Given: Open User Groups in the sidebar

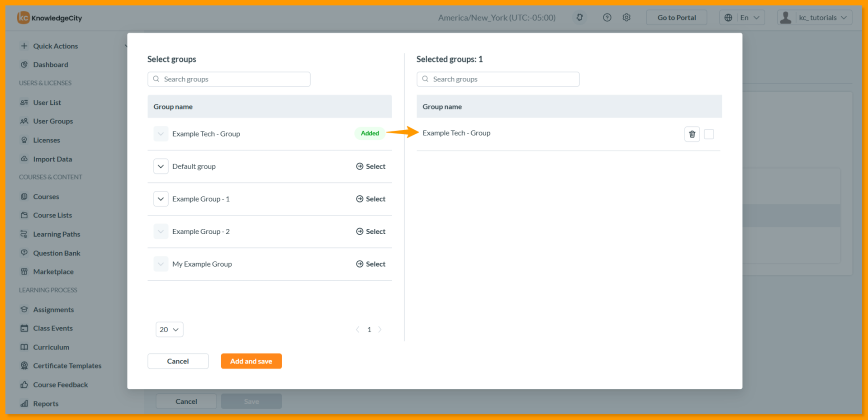Looking at the screenshot, I should [52, 121].
